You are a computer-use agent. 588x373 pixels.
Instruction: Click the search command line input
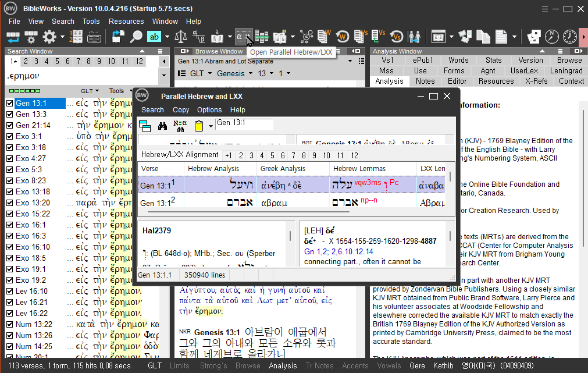pyautogui.click(x=82, y=76)
